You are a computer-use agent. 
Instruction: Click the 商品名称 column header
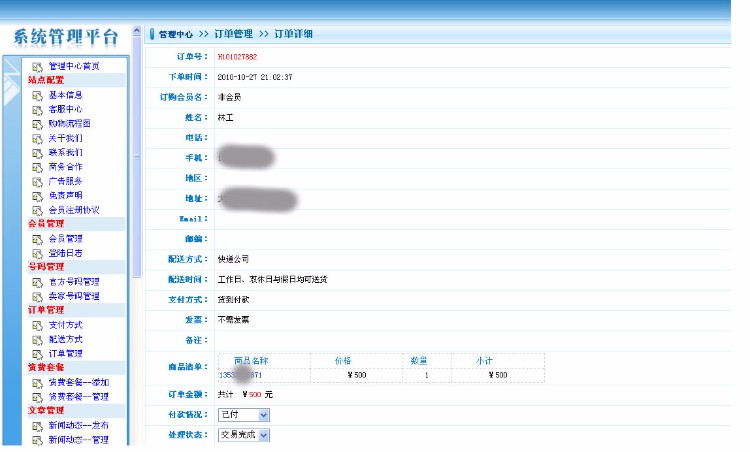pyautogui.click(x=251, y=361)
